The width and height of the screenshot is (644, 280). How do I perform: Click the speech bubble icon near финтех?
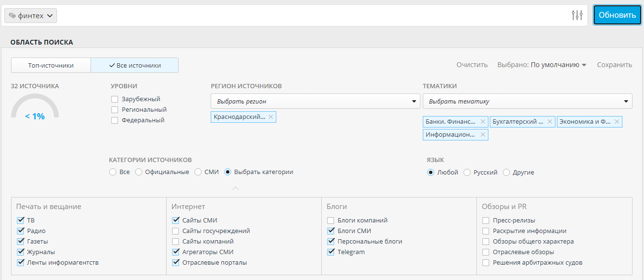coord(12,16)
